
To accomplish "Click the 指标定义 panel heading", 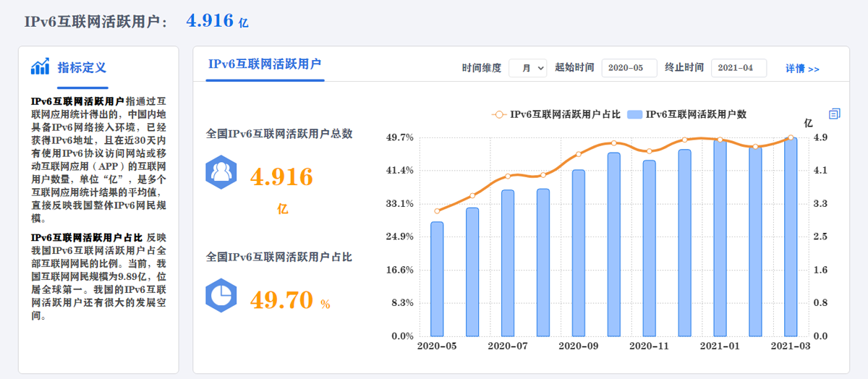I will (82, 67).
